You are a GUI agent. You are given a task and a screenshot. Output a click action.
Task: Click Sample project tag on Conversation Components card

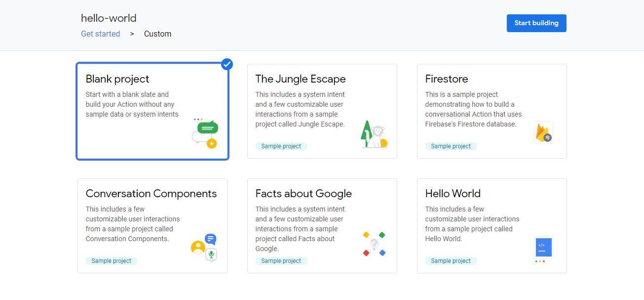point(112,261)
